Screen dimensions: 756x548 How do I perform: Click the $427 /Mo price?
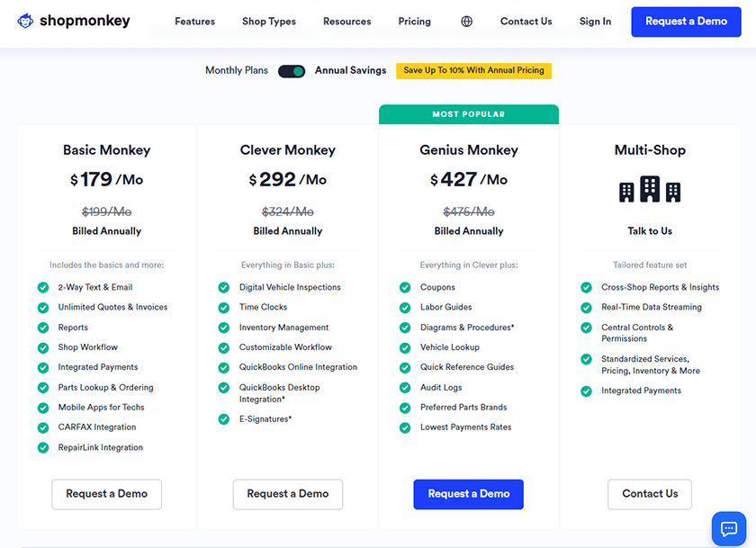click(469, 180)
